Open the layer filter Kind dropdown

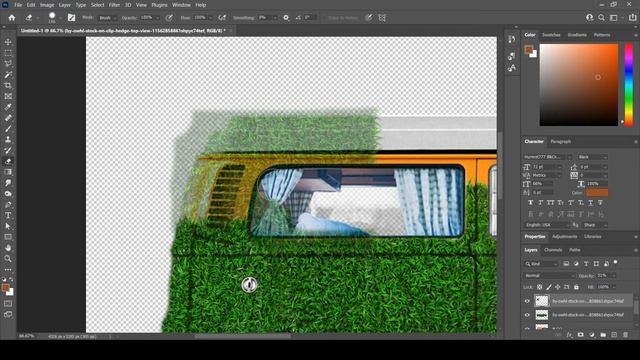(x=542, y=264)
